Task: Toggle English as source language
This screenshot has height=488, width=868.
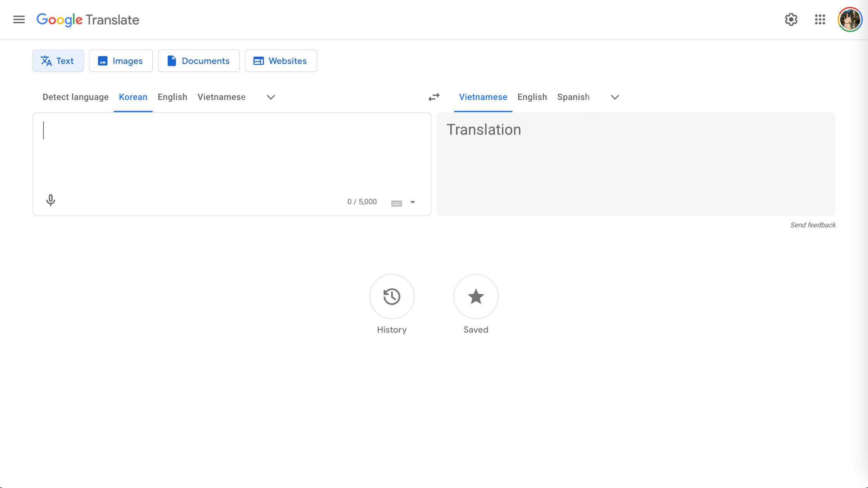Action: [x=172, y=96]
